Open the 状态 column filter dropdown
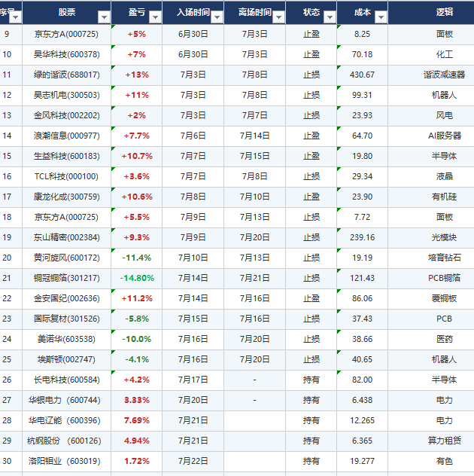 330,17
